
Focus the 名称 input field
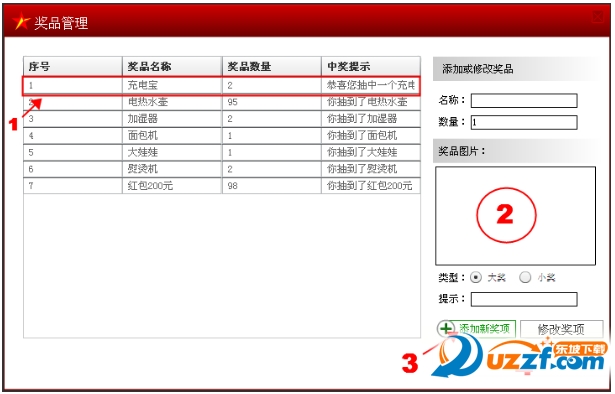(x=524, y=100)
